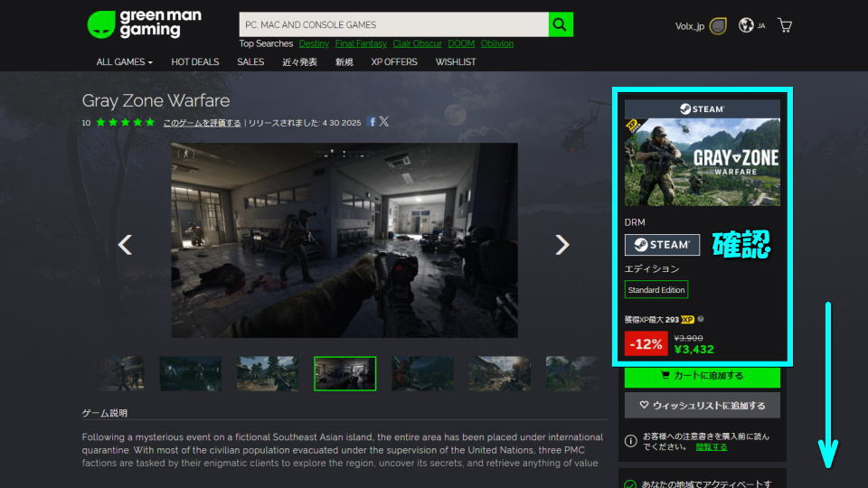Click the このゲームを評価する link
The image size is (868, 488).
[202, 123]
